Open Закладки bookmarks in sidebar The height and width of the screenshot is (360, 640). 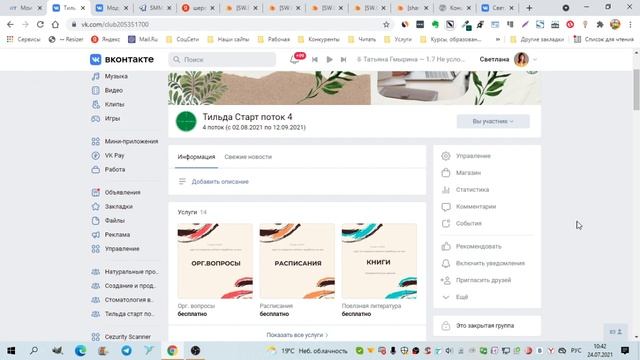(x=112, y=207)
